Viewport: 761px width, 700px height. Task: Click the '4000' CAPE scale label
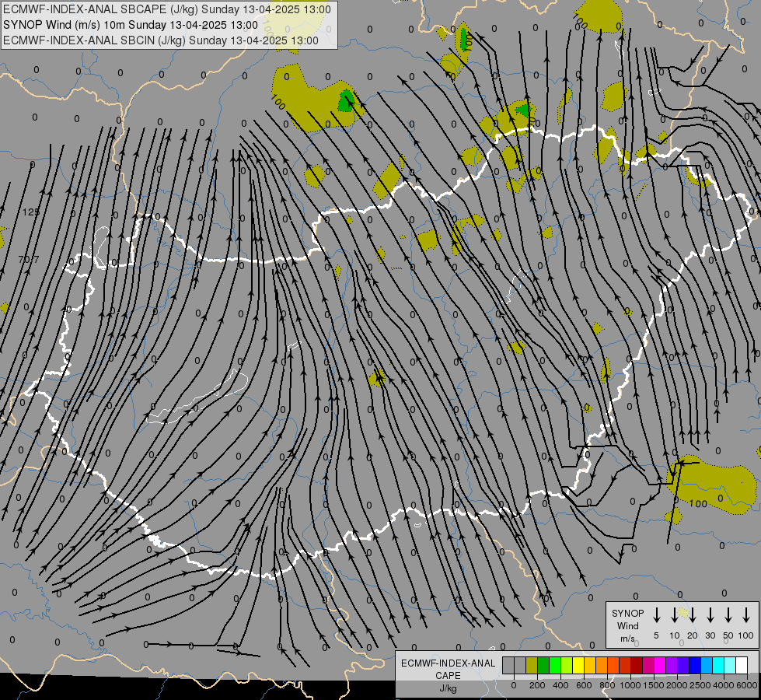coord(724,685)
